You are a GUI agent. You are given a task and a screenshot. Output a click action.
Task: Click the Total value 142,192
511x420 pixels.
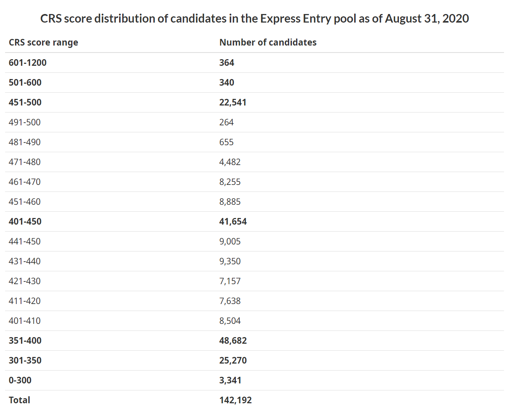(235, 400)
